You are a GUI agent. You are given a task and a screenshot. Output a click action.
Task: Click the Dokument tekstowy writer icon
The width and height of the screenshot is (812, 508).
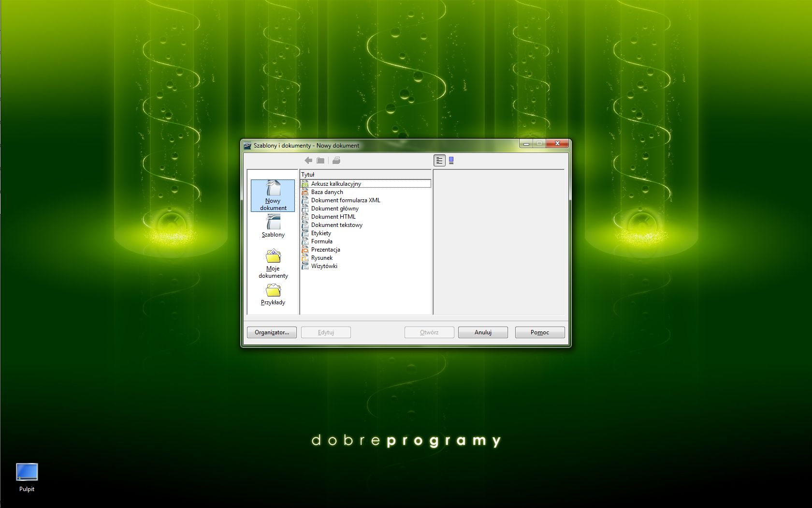click(305, 225)
